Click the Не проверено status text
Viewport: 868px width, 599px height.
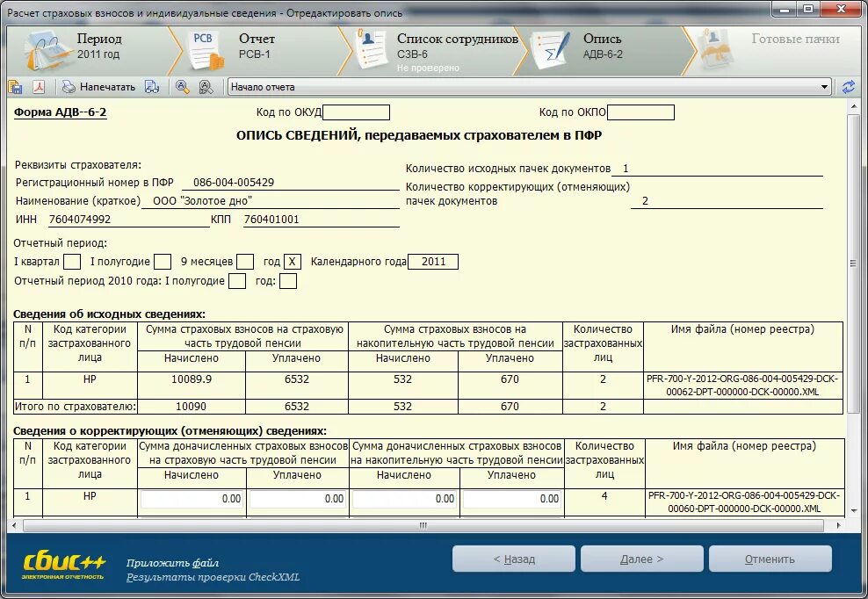(x=428, y=69)
